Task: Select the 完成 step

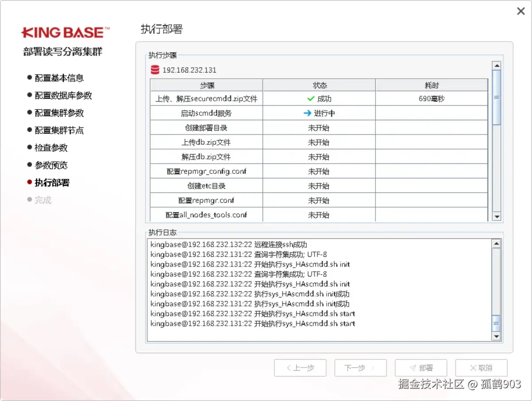Action: [43, 200]
